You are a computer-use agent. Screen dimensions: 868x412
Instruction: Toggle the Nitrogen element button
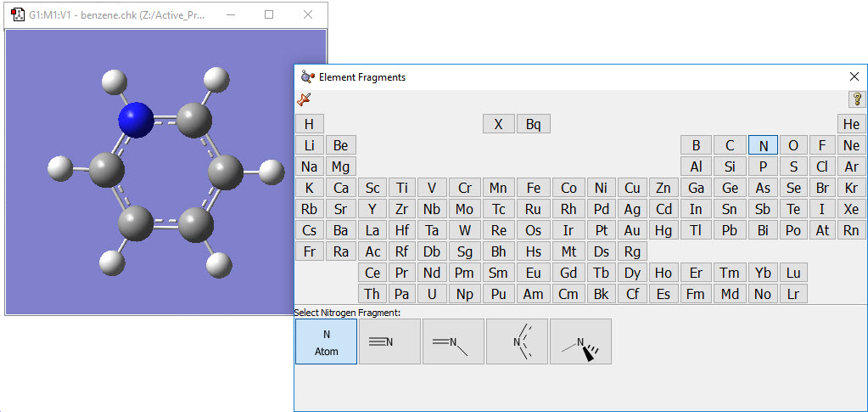(763, 145)
